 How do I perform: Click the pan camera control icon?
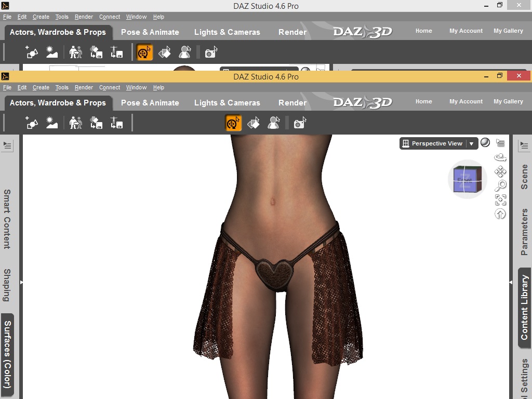click(500, 171)
